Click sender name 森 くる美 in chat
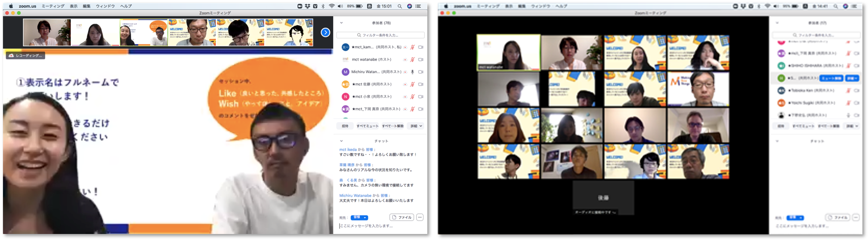Screen dimensions: 868x240 [x=348, y=180]
